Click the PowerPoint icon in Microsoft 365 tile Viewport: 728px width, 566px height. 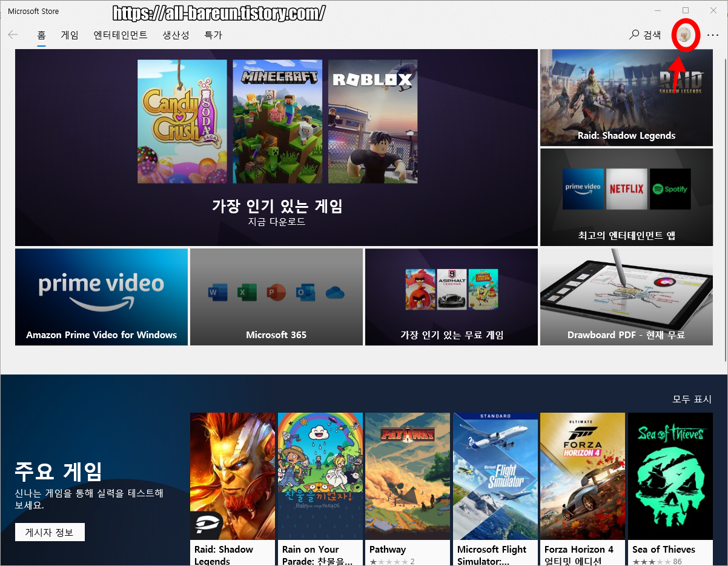pyautogui.click(x=276, y=293)
